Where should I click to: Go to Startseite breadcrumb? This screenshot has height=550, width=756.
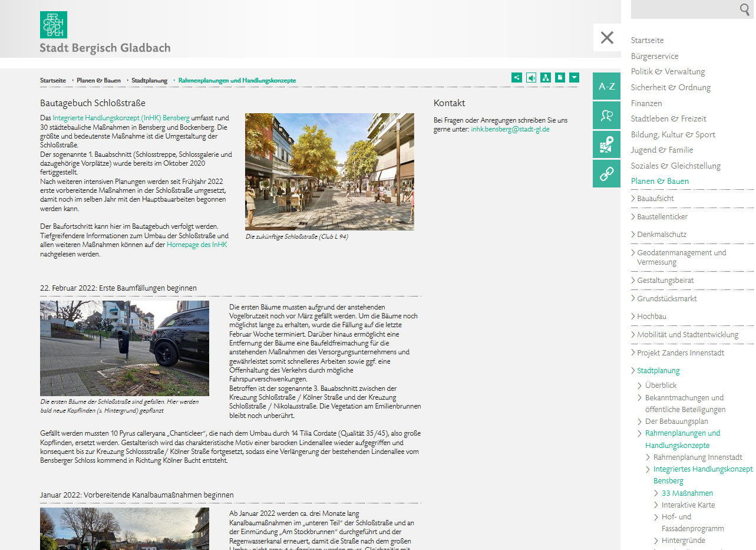coord(53,80)
